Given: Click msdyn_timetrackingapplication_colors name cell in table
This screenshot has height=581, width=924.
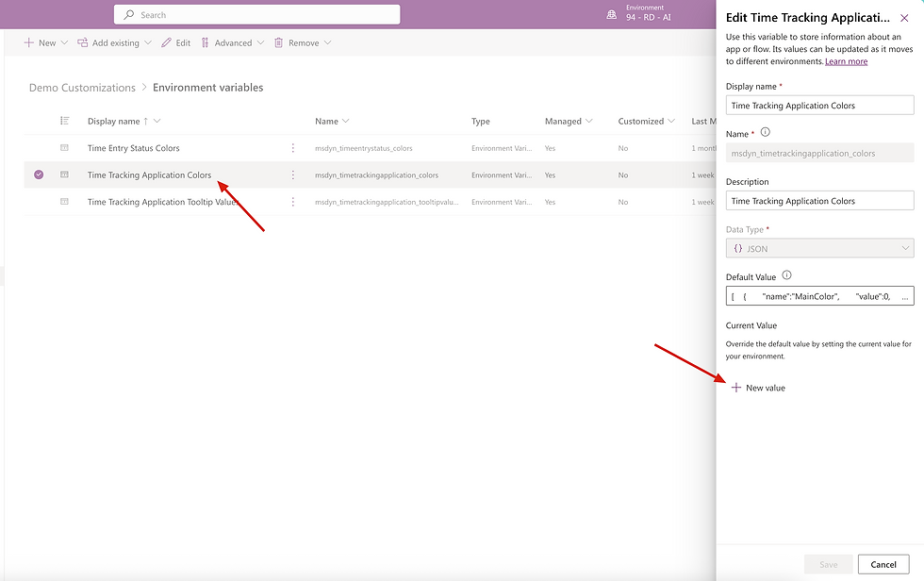Looking at the screenshot, I should (x=376, y=175).
